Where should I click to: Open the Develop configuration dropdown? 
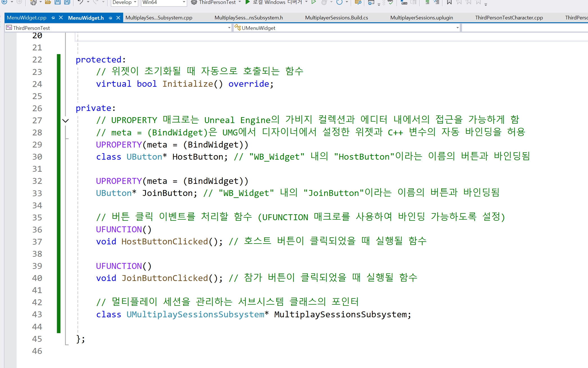coord(124,2)
